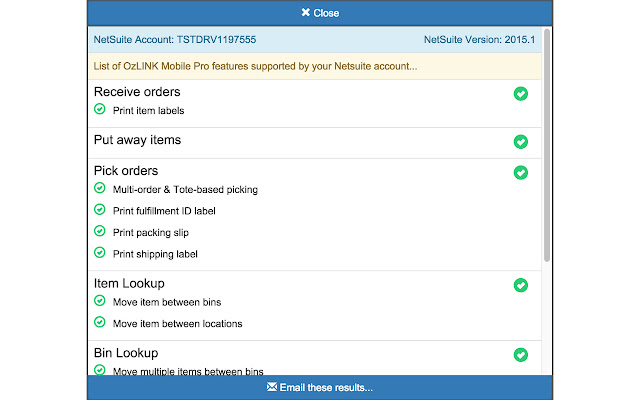Select the Item Lookup heading

click(x=129, y=284)
